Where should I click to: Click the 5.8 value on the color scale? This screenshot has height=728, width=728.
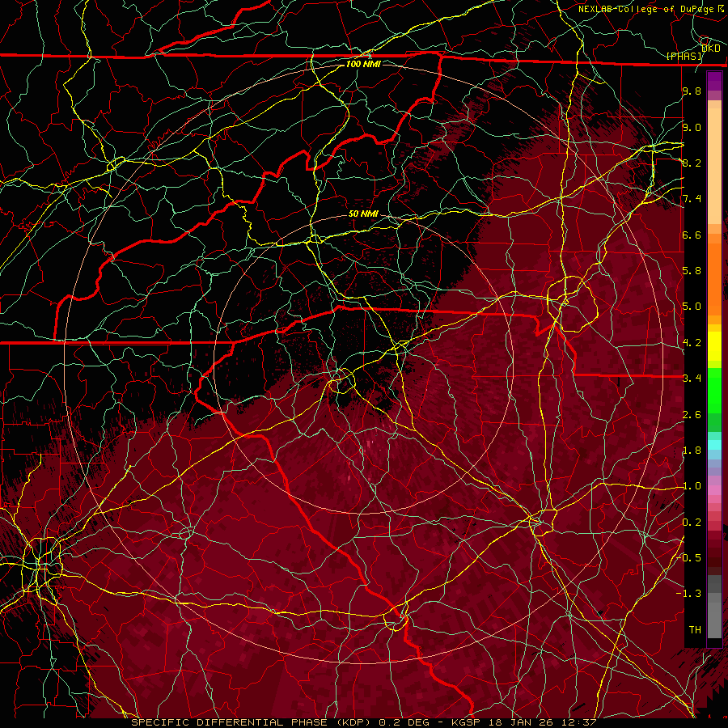(692, 271)
